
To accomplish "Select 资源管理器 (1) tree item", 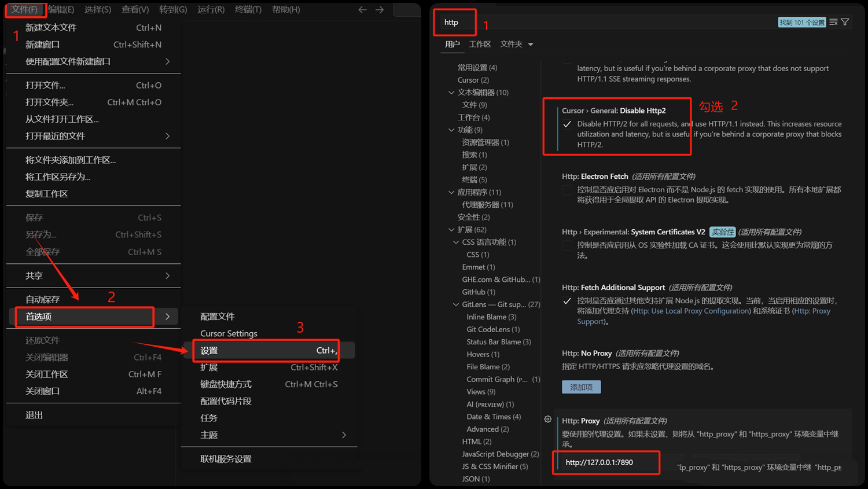I will coord(486,142).
